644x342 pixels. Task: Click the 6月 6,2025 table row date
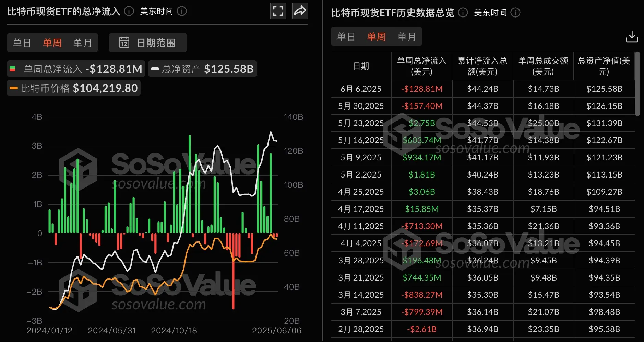361,89
